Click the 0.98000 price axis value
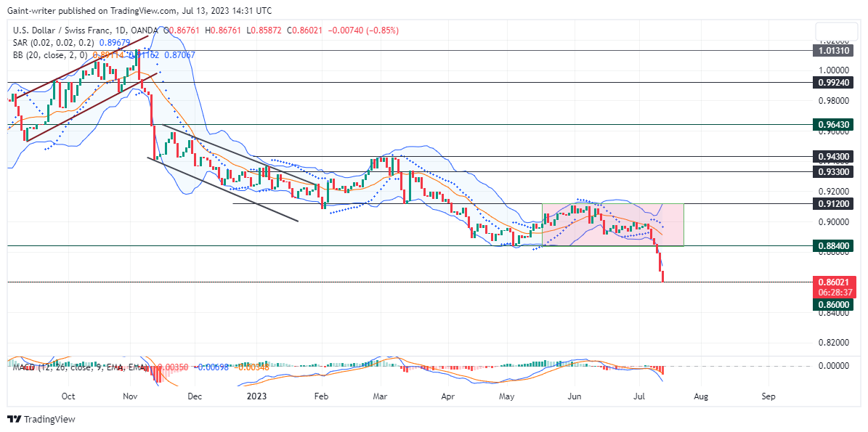The width and height of the screenshot is (868, 432). (833, 101)
